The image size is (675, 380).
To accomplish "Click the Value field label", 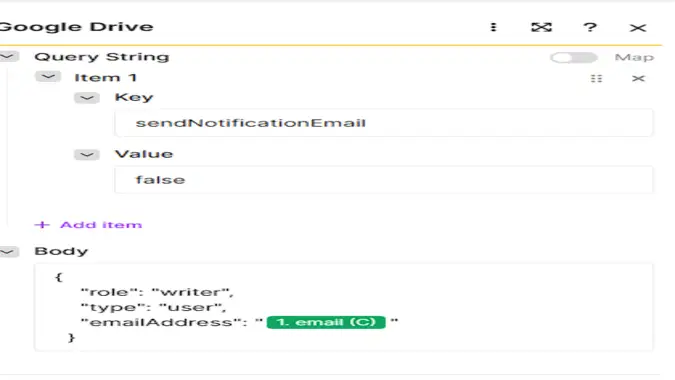I will [144, 154].
